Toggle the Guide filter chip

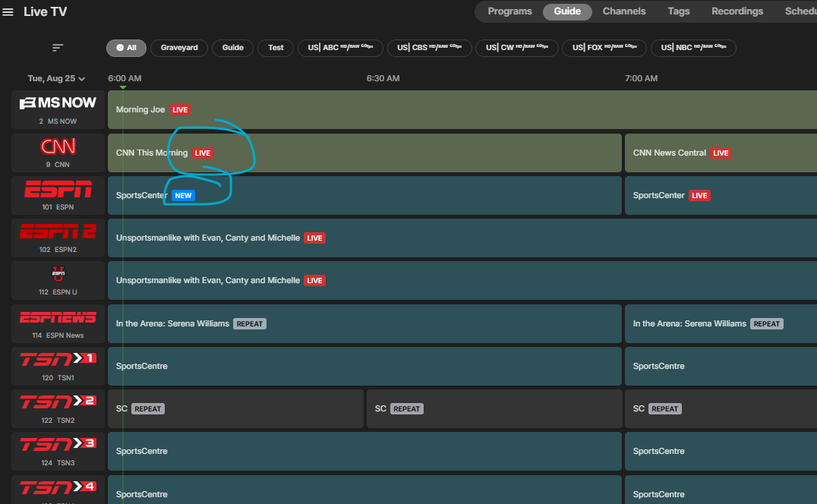coord(232,48)
